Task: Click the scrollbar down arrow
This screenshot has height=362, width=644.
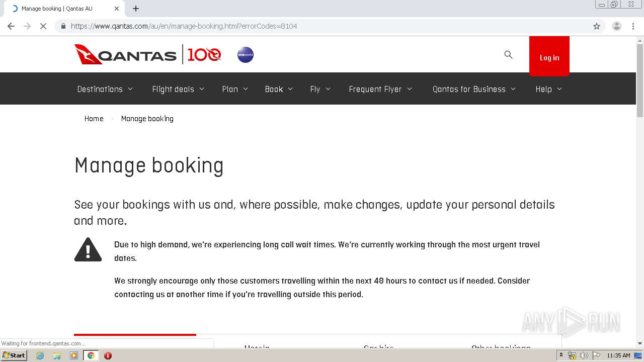Action: pyautogui.click(x=640, y=343)
